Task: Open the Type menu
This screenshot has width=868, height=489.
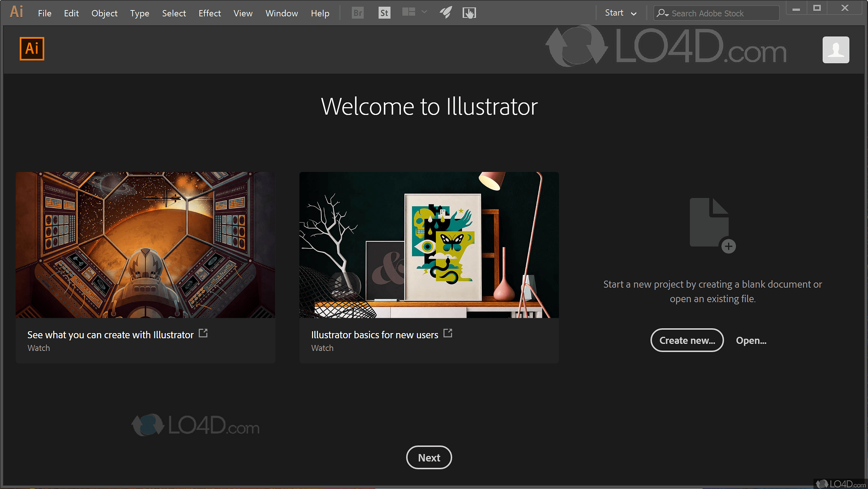Action: tap(139, 13)
